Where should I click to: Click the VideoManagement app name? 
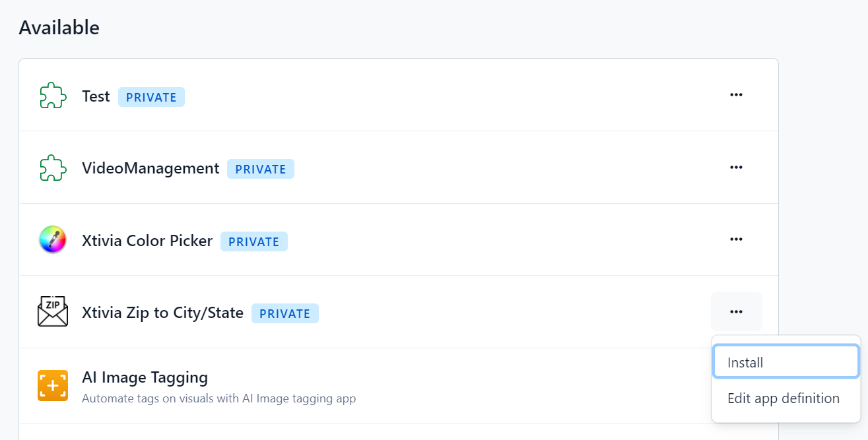point(150,168)
